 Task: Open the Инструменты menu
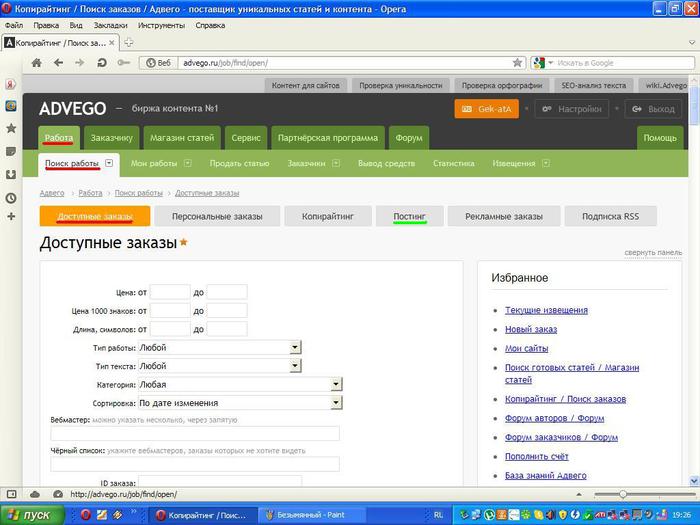(161, 25)
